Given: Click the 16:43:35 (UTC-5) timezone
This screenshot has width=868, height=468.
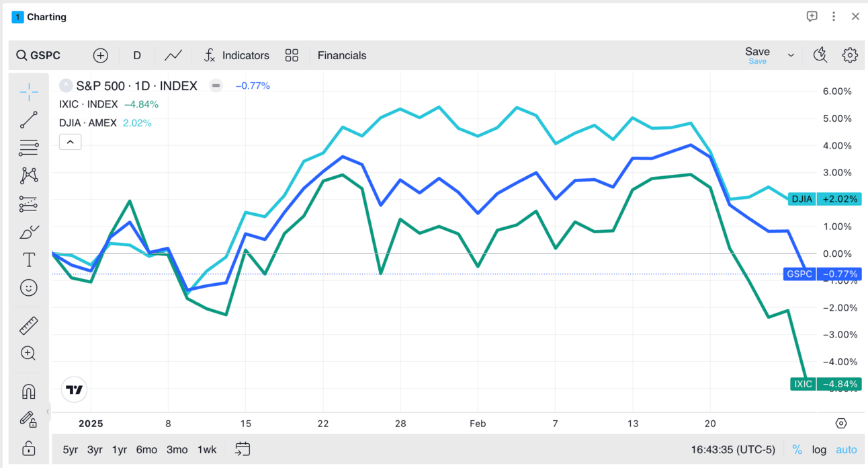Looking at the screenshot, I should 733,450.
